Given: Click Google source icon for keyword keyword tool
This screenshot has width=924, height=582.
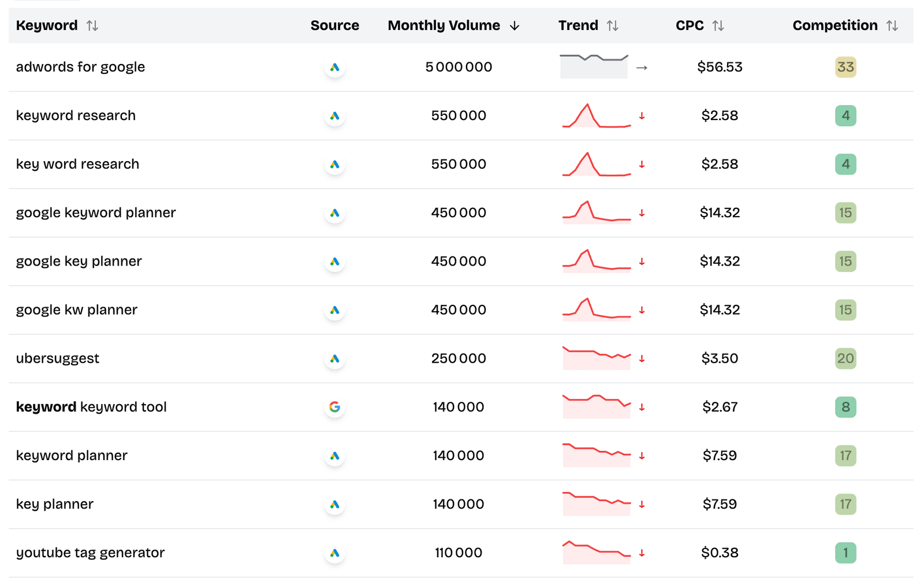Looking at the screenshot, I should tap(334, 407).
